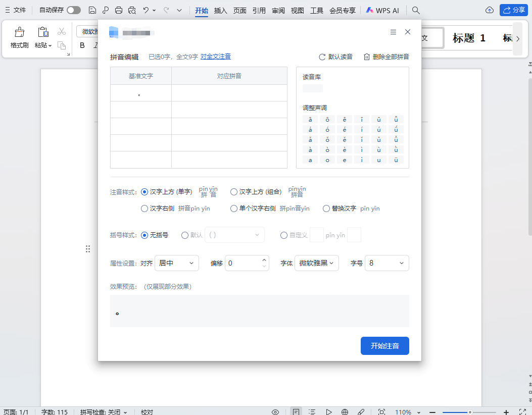Viewport: 532px width, 415px height.
Task: Click delete all pinyin (删除全部拼音) trash icon
Action: click(367, 57)
